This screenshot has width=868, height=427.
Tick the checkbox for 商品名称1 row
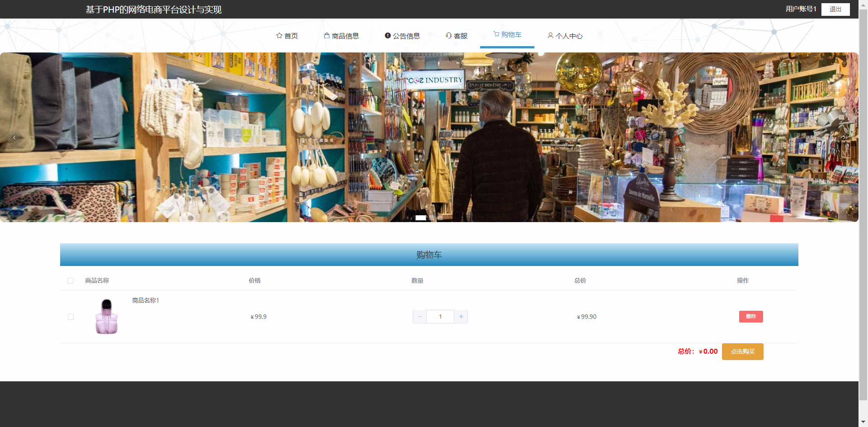[71, 317]
